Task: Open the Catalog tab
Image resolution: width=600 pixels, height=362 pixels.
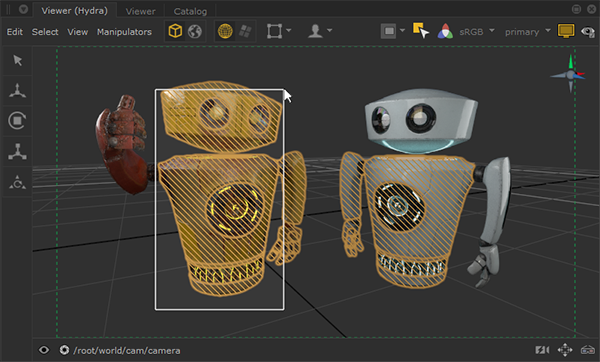Action: tap(190, 11)
